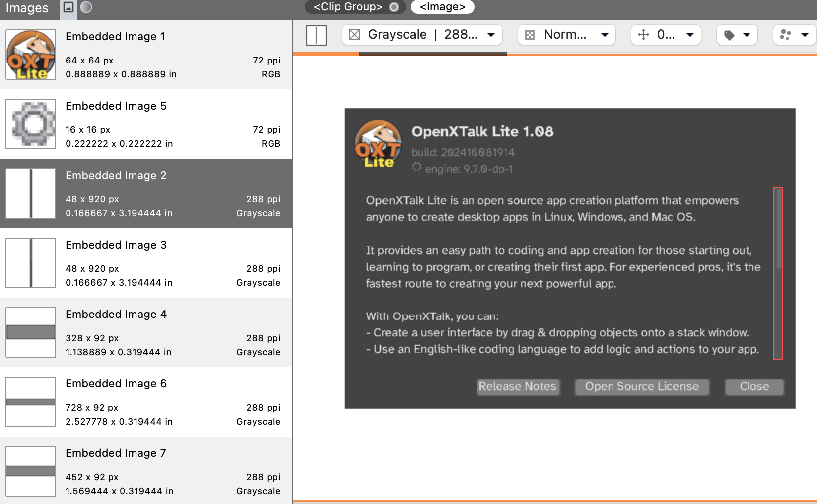This screenshot has width=817, height=504.
Task: Select Embedded Image 7 thumbnail
Action: coord(31,471)
